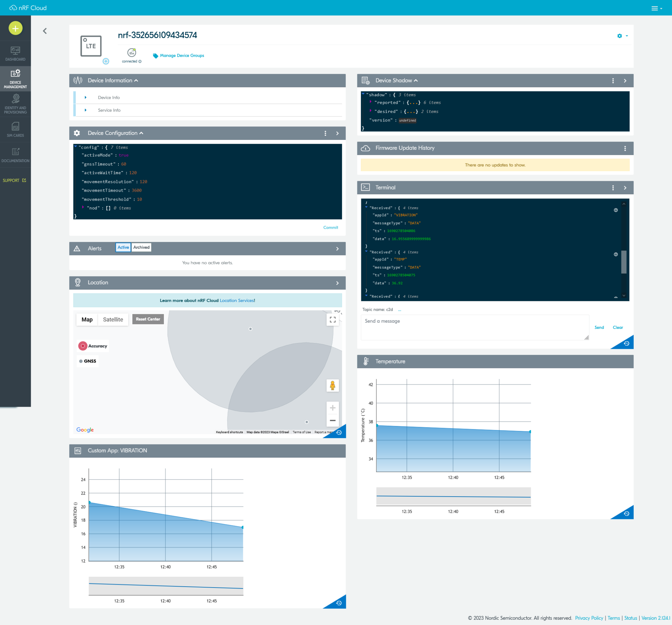Viewport: 672px width, 625px height.
Task: Click the green add device plus button
Action: coord(15,28)
